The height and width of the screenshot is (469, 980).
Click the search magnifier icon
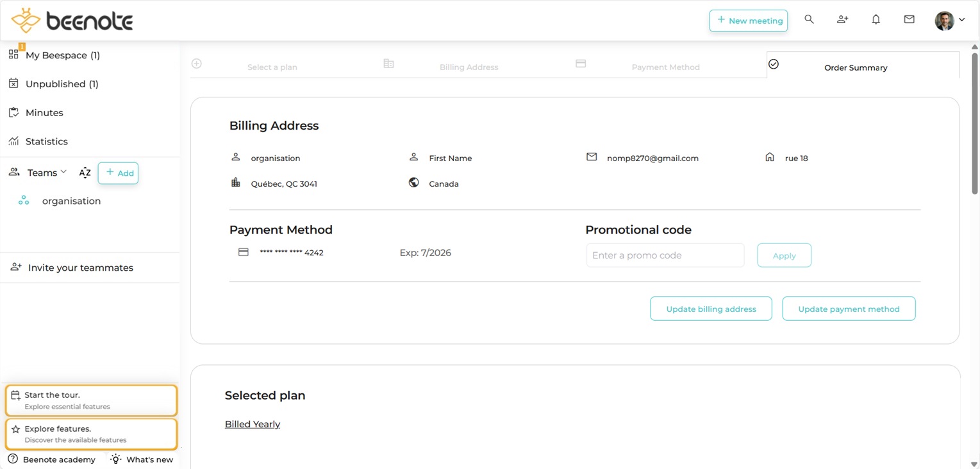point(809,20)
